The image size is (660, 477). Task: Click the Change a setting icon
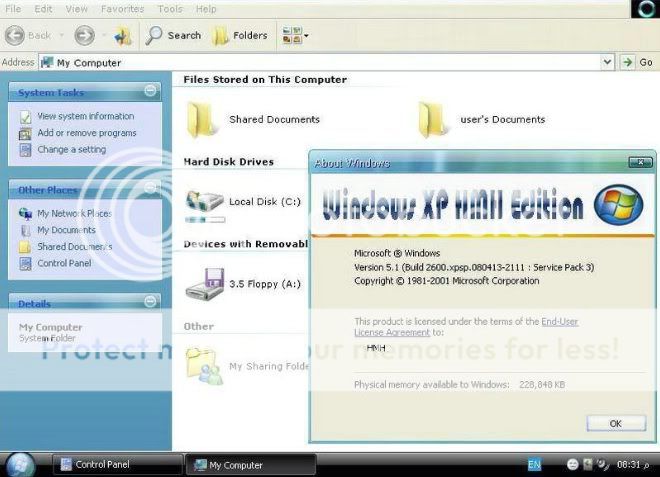pyautogui.click(x=25, y=150)
